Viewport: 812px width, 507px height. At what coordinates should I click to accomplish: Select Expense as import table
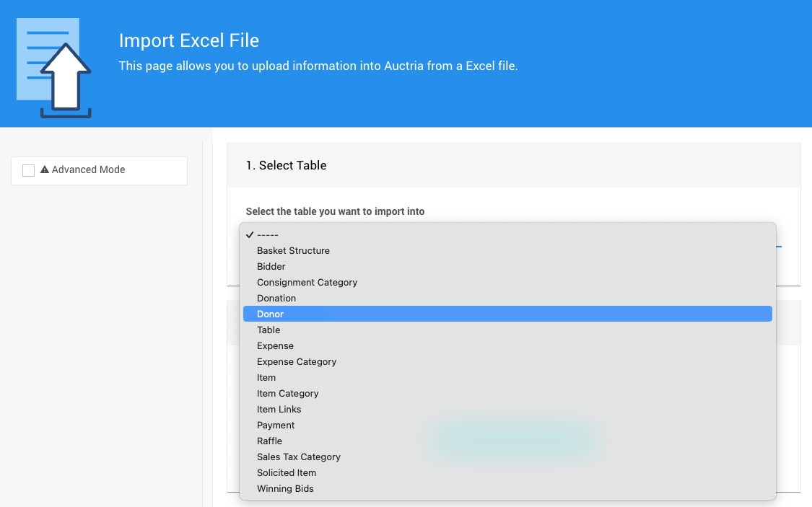click(275, 345)
